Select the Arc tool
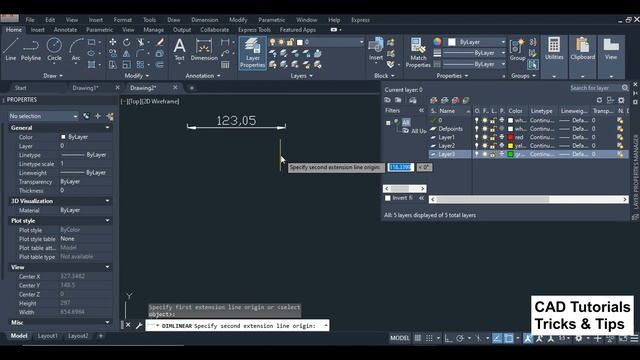The height and width of the screenshot is (360, 640). coord(76,49)
